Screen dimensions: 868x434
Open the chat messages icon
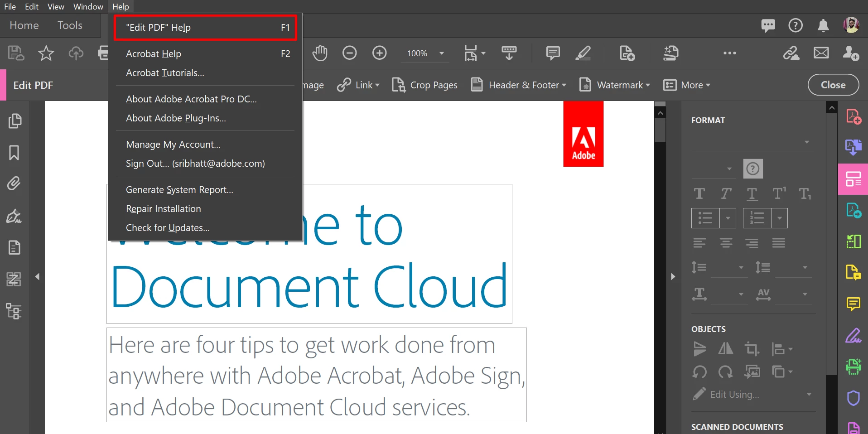click(768, 25)
